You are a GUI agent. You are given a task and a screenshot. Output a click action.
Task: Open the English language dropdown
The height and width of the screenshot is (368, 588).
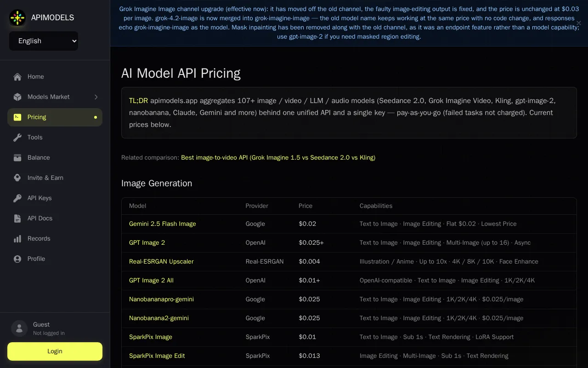(x=44, y=41)
